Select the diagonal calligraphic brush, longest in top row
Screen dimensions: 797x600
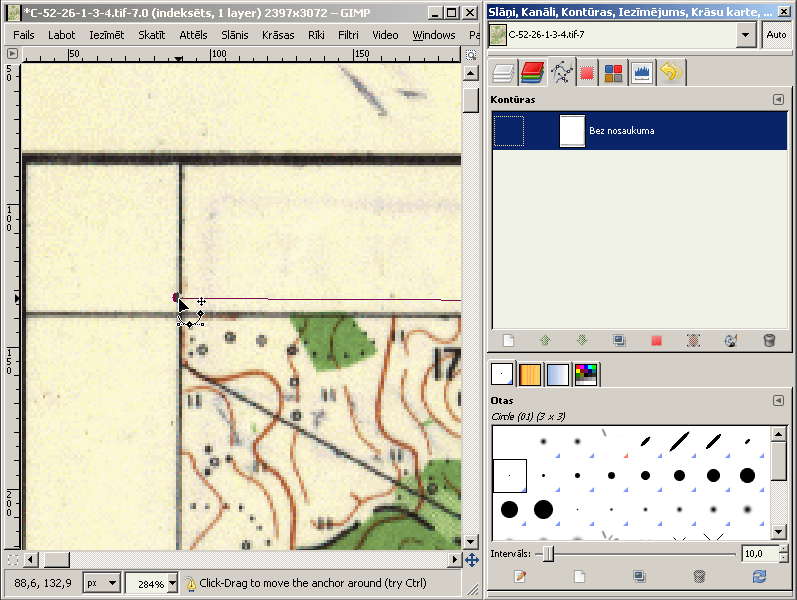tap(679, 441)
